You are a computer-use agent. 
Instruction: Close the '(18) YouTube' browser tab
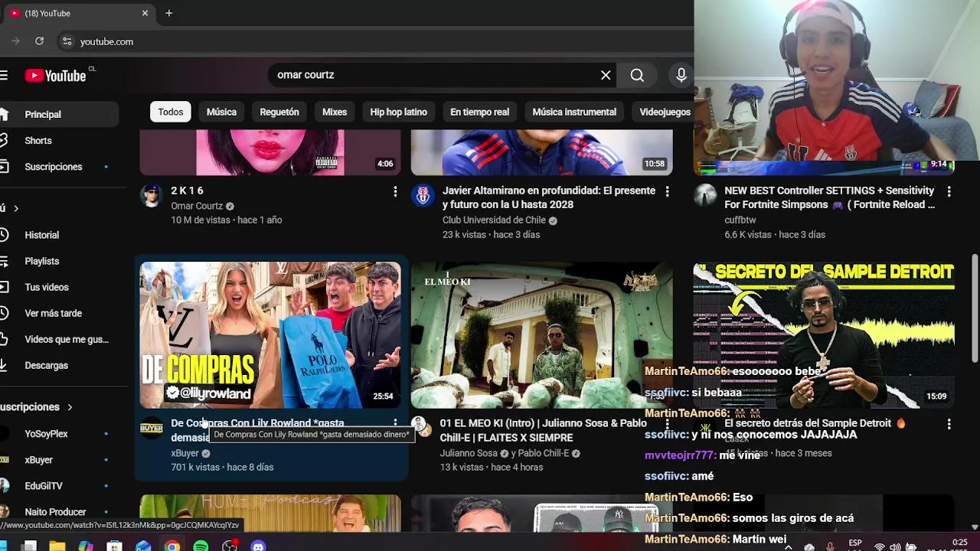[145, 13]
